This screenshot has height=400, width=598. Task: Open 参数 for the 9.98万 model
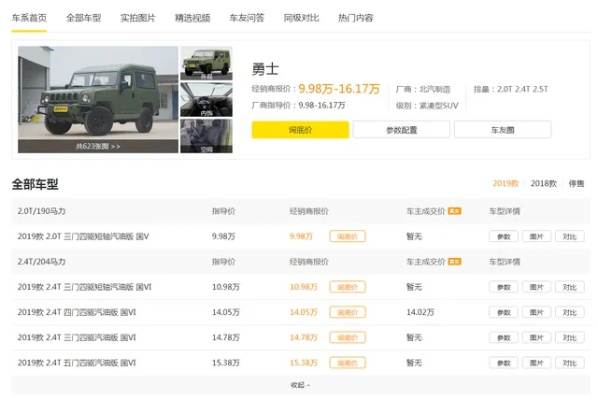(x=503, y=236)
